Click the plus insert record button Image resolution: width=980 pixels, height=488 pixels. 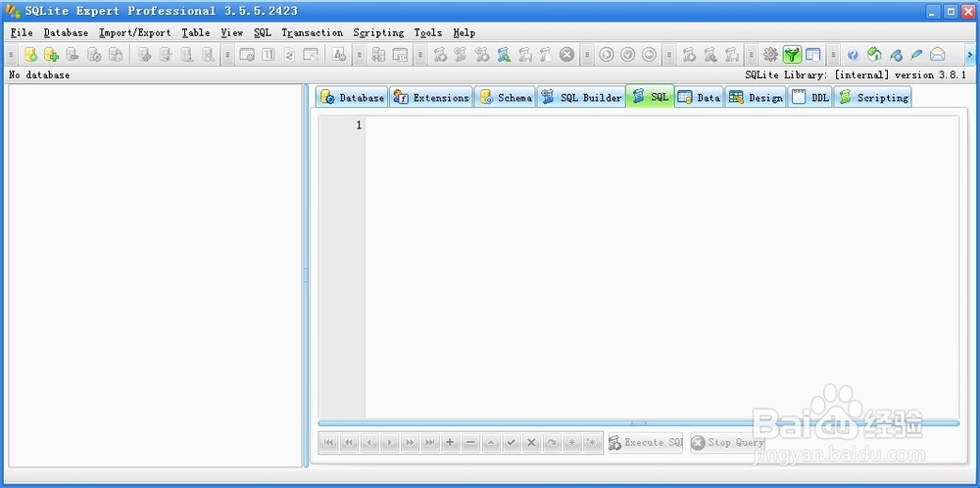tap(450, 442)
